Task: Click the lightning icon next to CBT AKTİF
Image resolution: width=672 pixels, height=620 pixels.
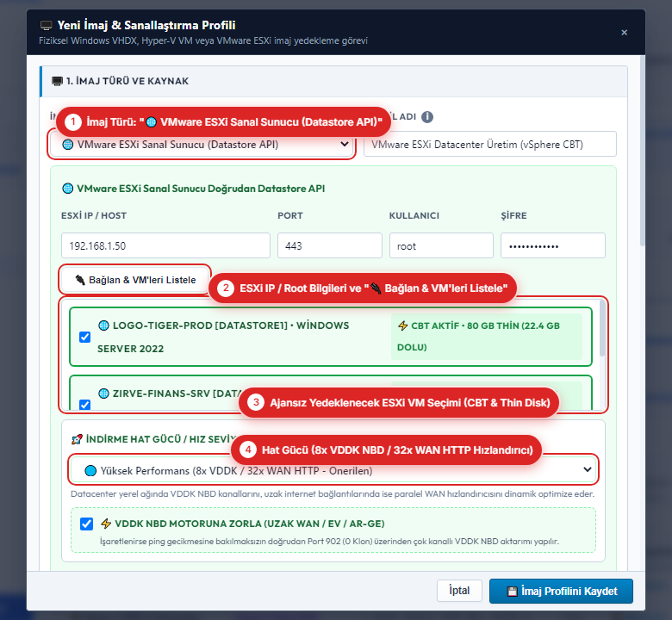Action: pos(403,325)
